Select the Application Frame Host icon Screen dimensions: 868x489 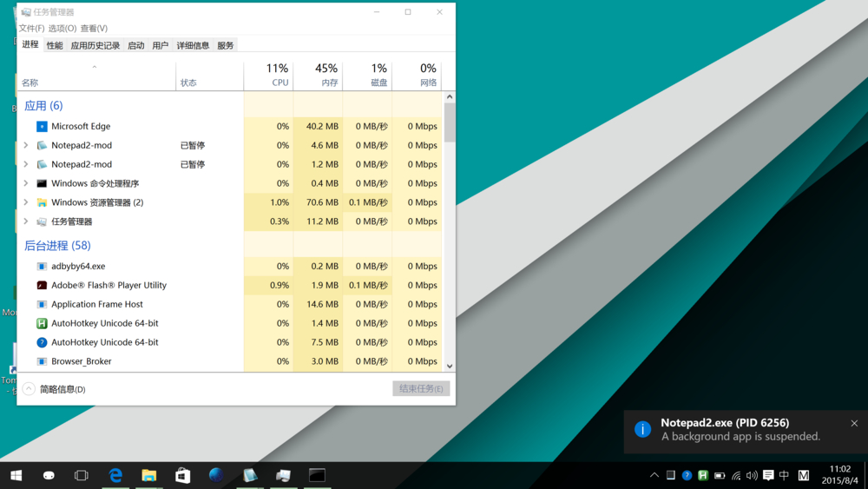click(x=42, y=305)
